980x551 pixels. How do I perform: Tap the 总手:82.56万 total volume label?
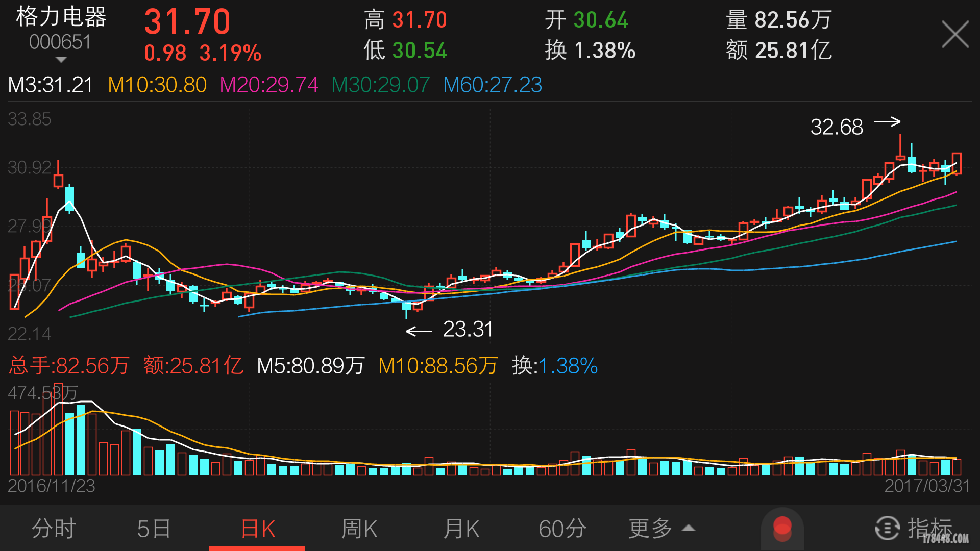click(69, 366)
